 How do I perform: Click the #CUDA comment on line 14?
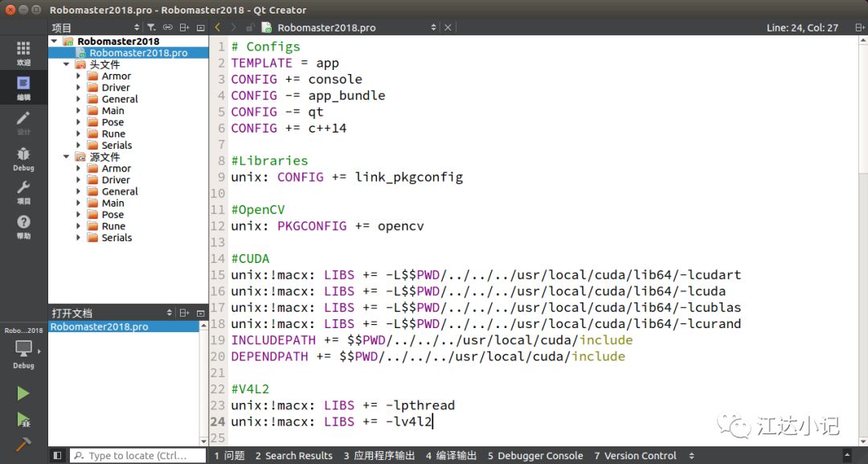(x=250, y=259)
